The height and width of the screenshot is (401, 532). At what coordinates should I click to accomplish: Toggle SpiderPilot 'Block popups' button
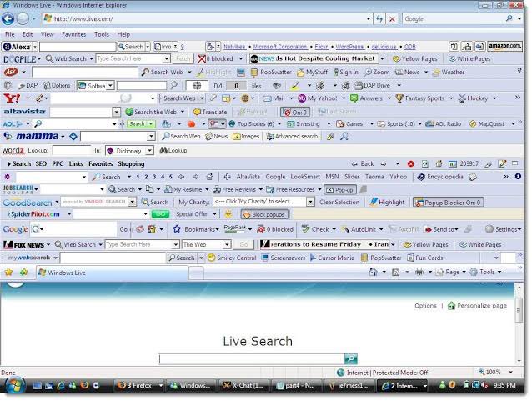[264, 214]
